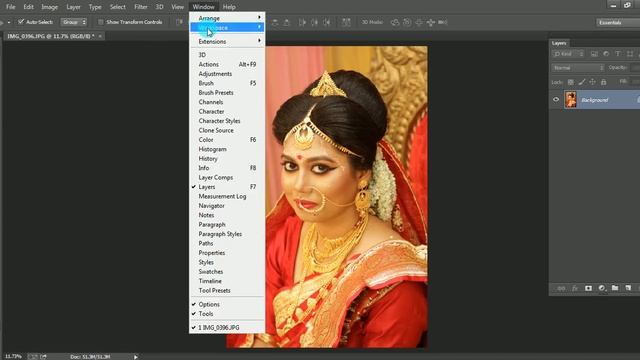This screenshot has height=360, width=640.
Task: Click the Doc size status text
Action: tap(90, 357)
